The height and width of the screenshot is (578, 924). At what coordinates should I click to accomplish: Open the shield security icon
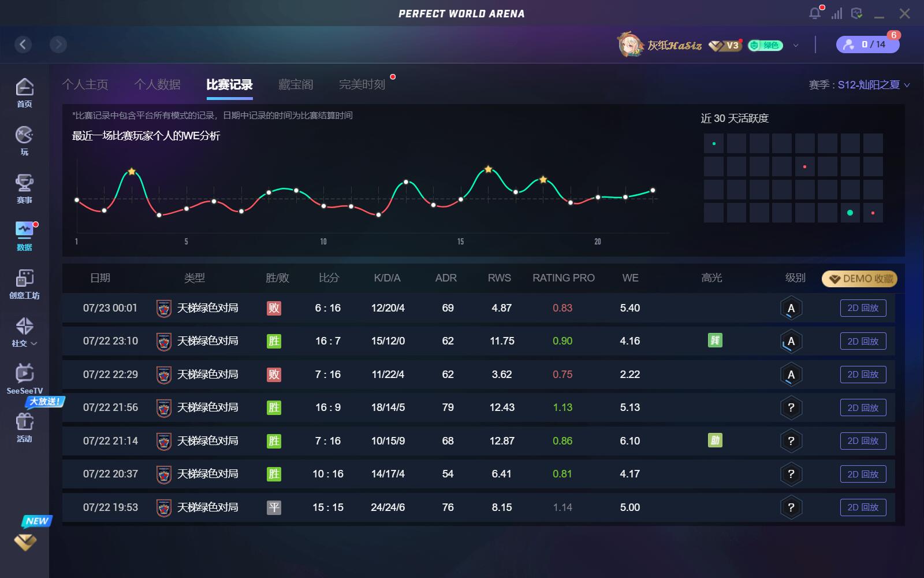[857, 13]
